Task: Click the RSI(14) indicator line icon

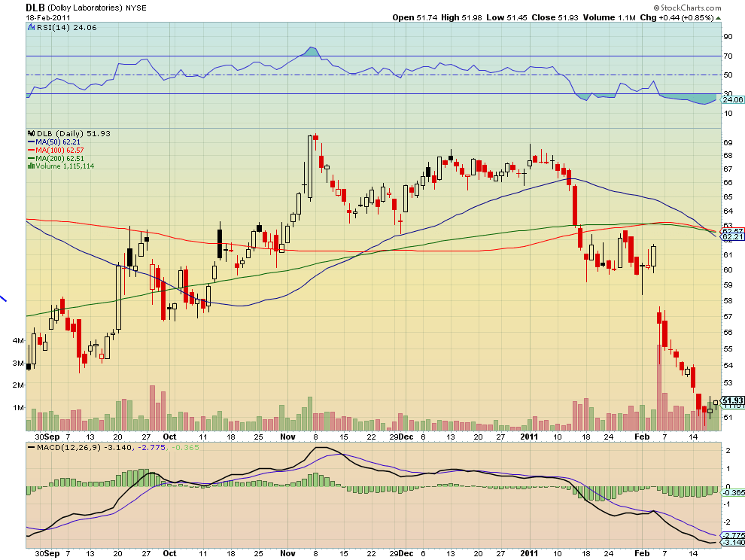Action: click(x=32, y=28)
